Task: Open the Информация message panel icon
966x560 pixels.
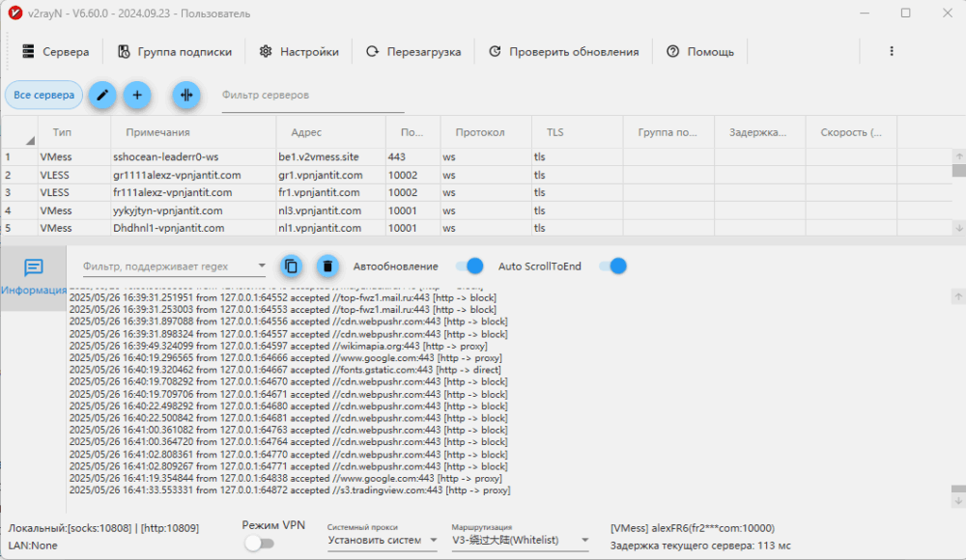Action: 34,268
